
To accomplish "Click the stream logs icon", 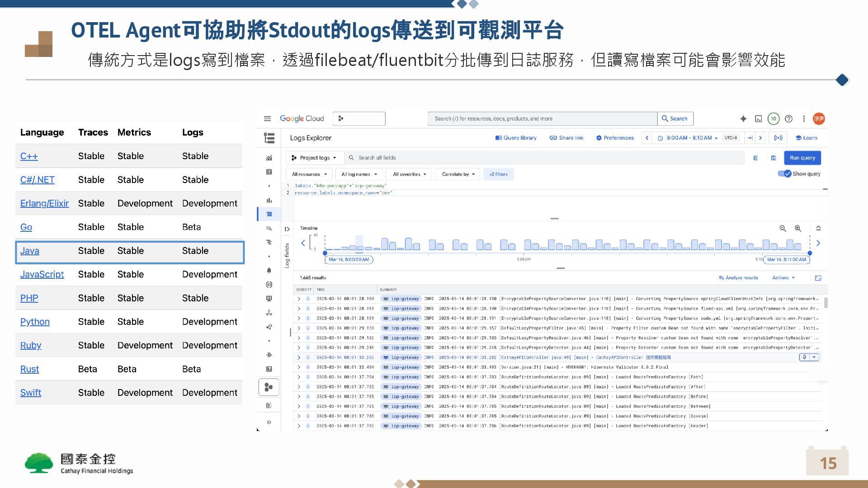I will (778, 138).
